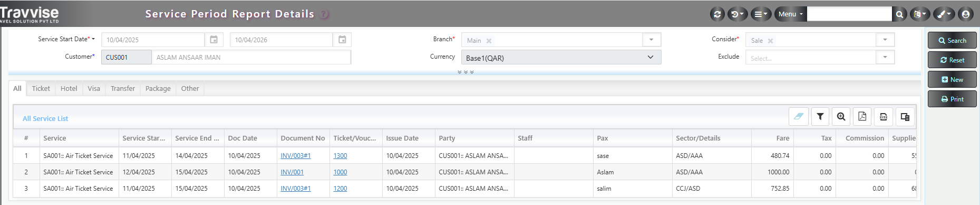
Task: Expand the Consider dropdown arrow
Action: [x=885, y=40]
